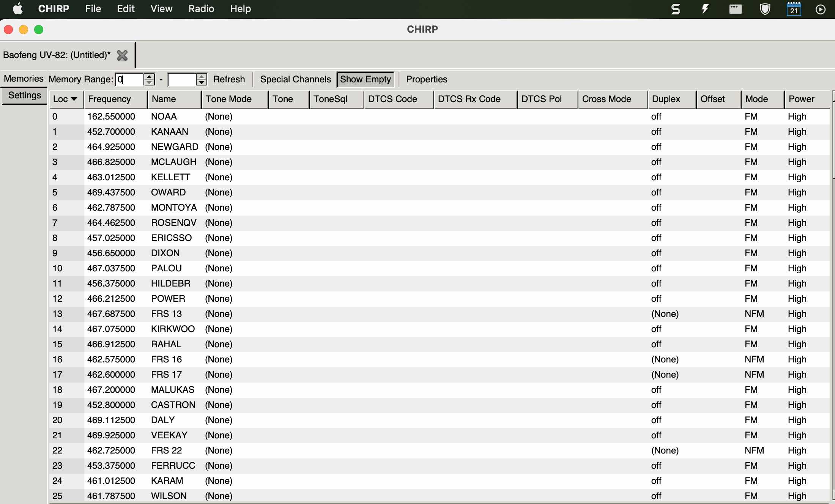The height and width of the screenshot is (504, 835).
Task: Decrease the memory range end value
Action: point(202,82)
